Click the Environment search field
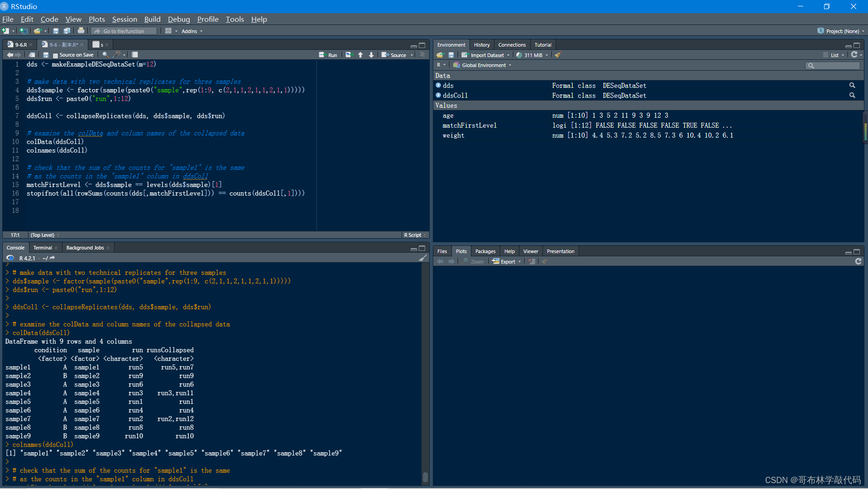Image resolution: width=868 pixels, height=489 pixels. click(833, 66)
